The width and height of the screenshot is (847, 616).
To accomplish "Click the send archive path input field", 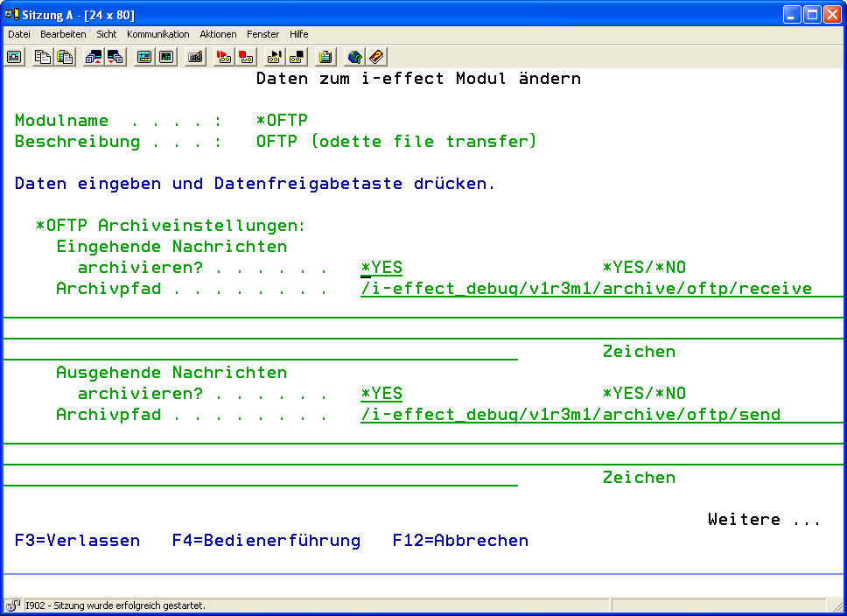I will [570, 415].
